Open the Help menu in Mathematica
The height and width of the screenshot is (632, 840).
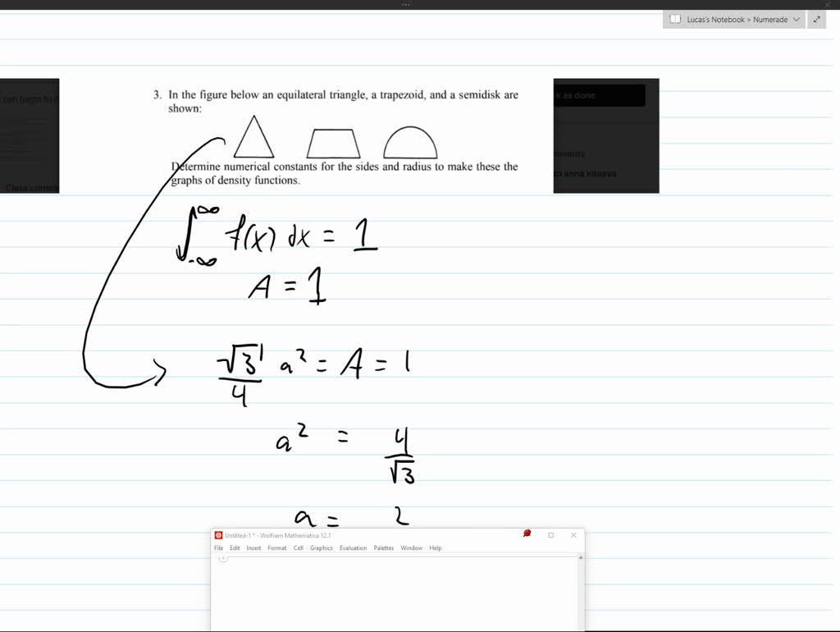(435, 547)
